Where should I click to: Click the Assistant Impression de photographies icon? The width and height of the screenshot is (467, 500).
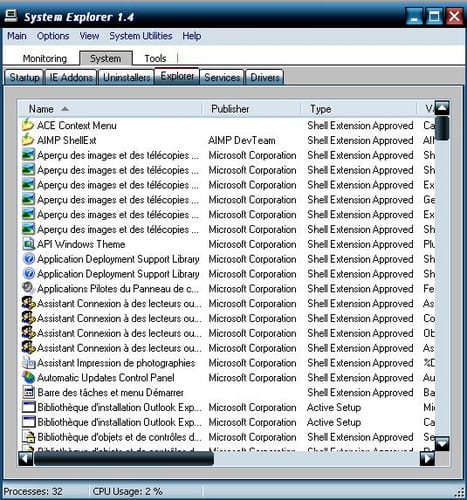28,363
